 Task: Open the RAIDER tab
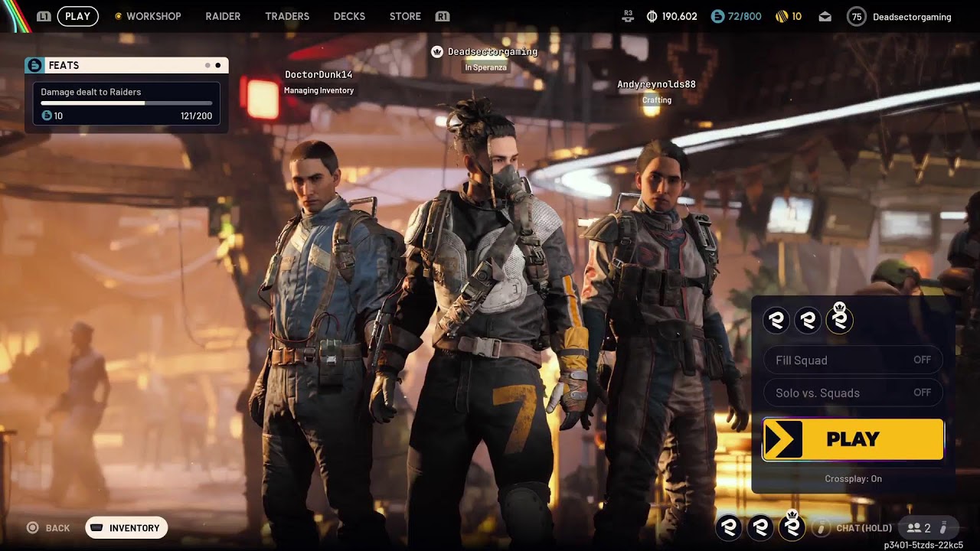coord(223,16)
